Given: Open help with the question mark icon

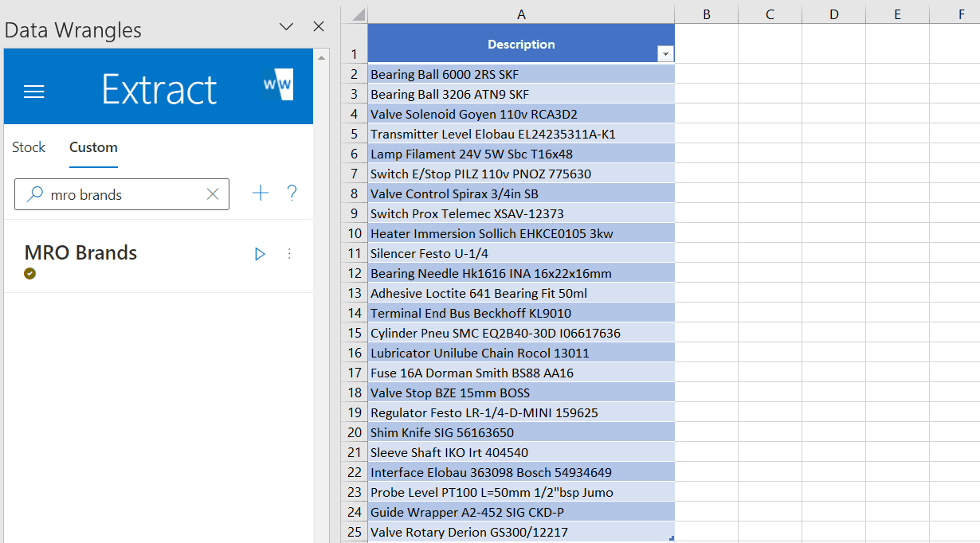Looking at the screenshot, I should point(292,193).
